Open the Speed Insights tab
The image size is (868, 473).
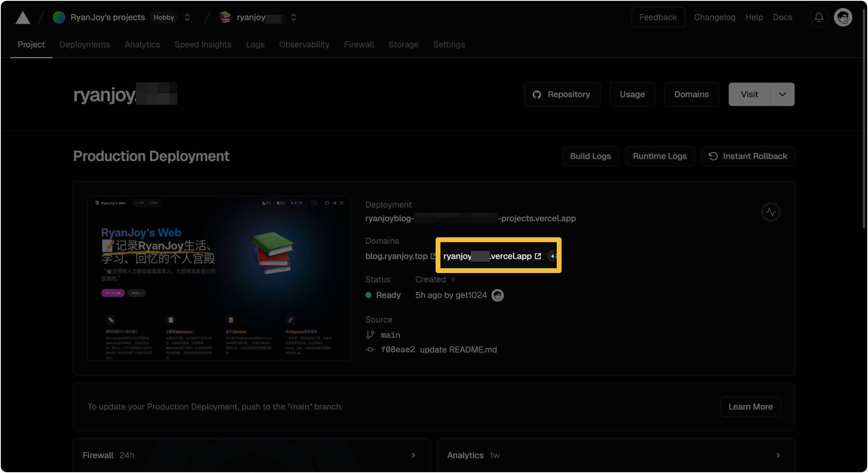click(203, 45)
